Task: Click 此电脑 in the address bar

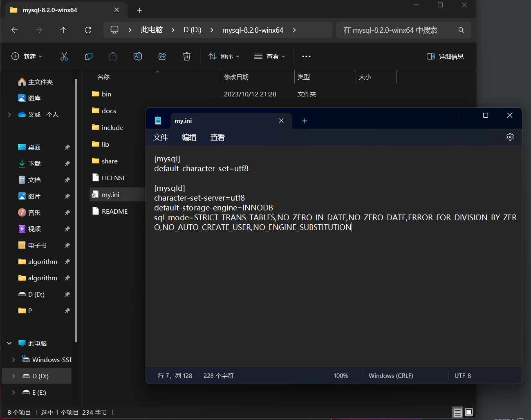Action: coord(152,30)
